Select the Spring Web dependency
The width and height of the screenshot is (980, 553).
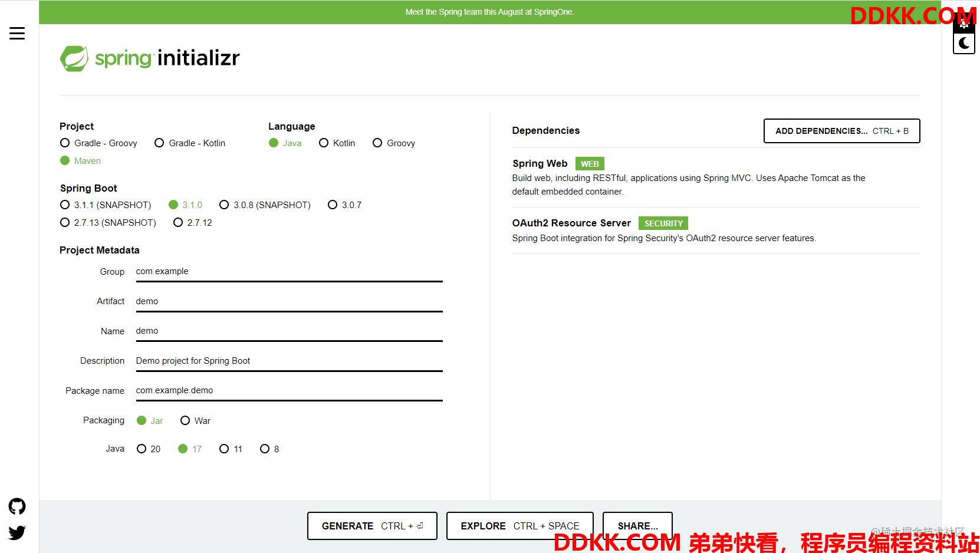716,177
